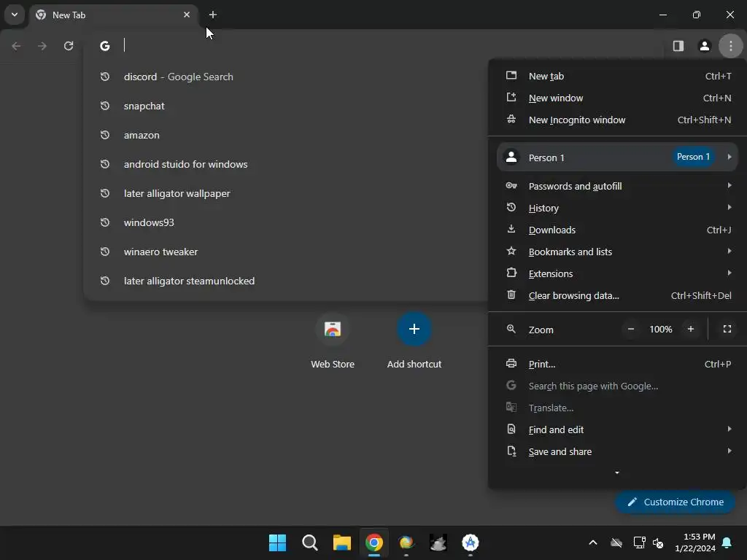Select New tab menu entry
The height and width of the screenshot is (560, 747).
(x=617, y=76)
